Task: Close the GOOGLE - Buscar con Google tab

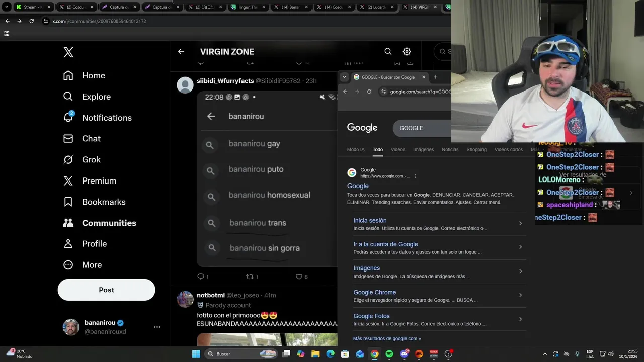Action: 424,77
